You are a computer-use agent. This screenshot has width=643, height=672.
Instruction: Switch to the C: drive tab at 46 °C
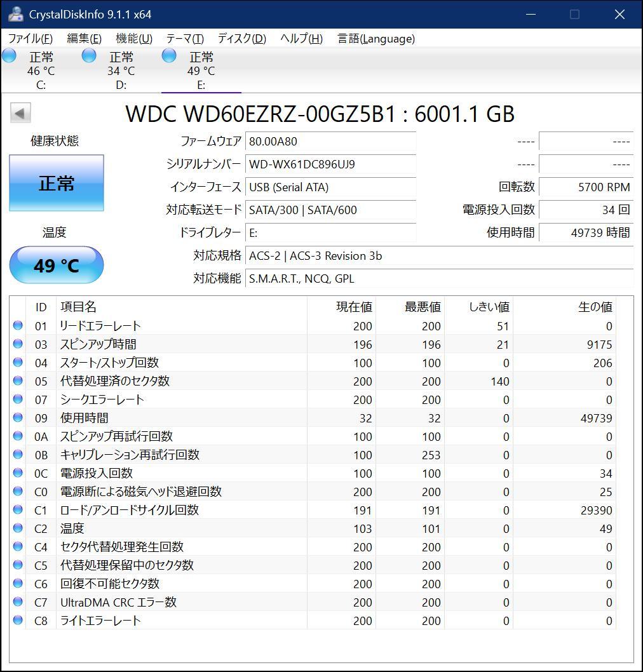41,70
